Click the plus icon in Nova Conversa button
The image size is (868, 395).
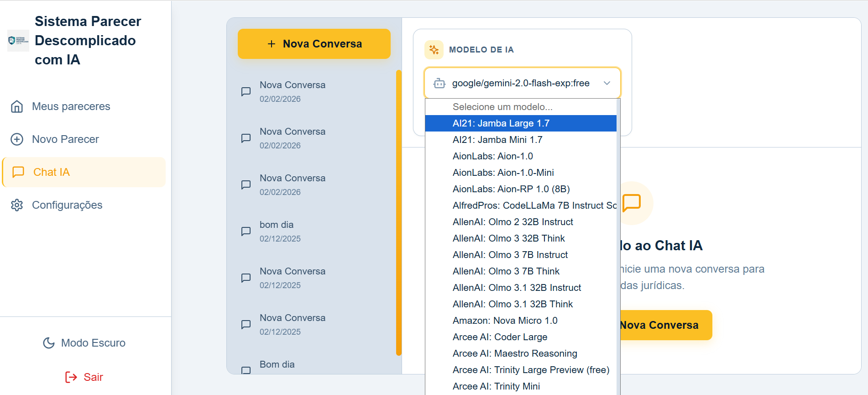pyautogui.click(x=272, y=44)
